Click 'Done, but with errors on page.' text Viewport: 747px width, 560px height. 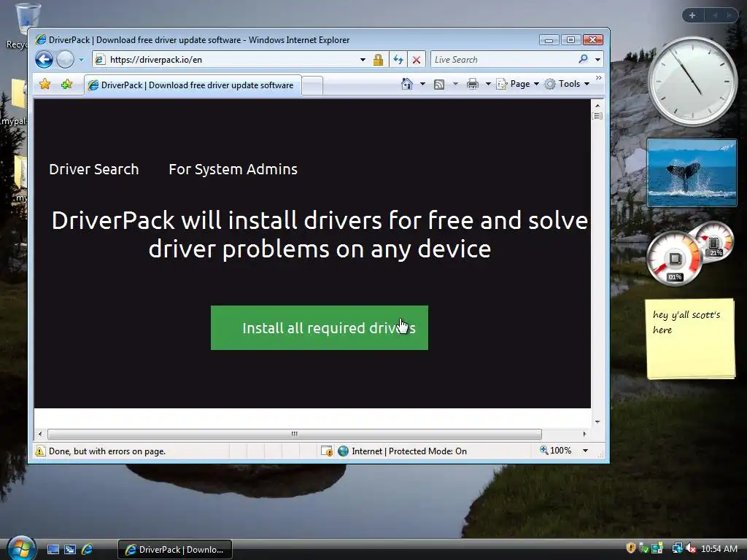pos(107,451)
